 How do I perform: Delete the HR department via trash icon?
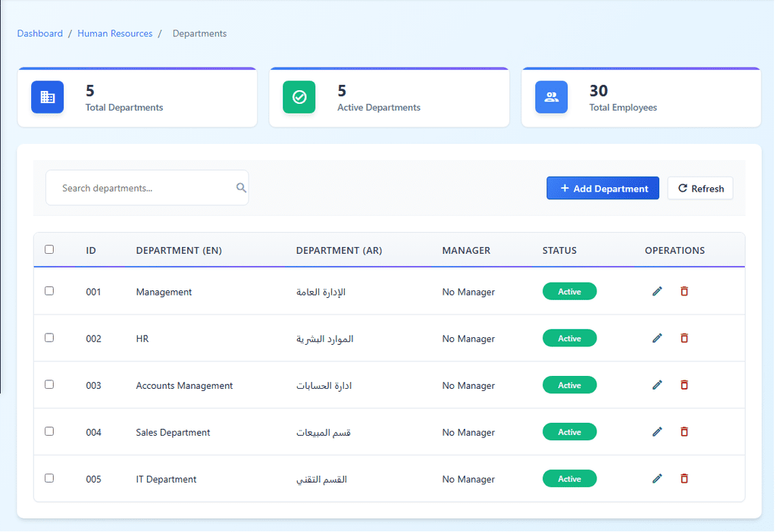click(x=684, y=338)
